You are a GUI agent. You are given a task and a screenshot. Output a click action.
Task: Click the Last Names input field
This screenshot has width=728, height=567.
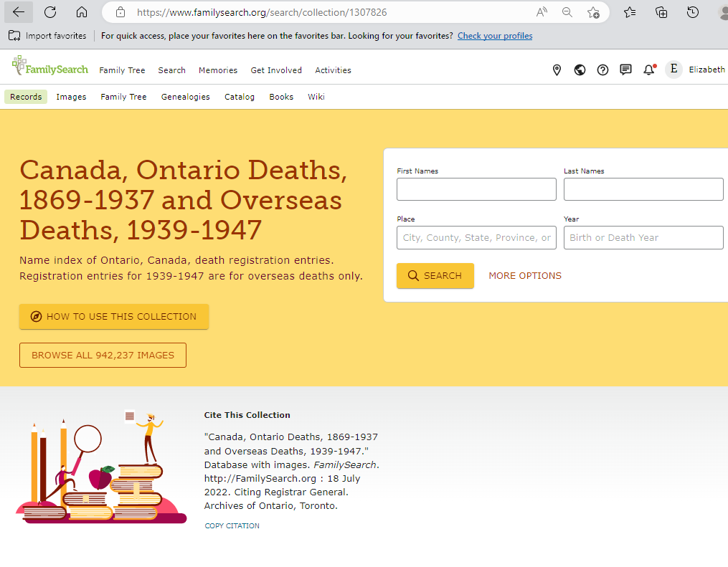click(643, 189)
